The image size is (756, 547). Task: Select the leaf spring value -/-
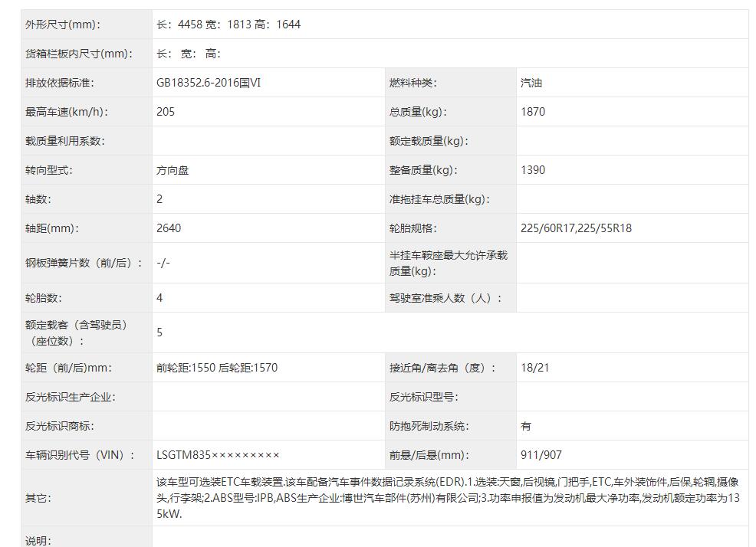click(163, 263)
